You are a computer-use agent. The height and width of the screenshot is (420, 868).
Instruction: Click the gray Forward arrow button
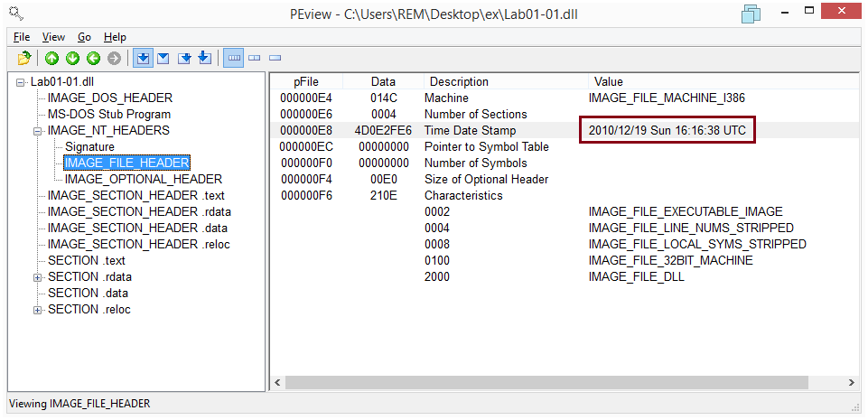pos(113,58)
